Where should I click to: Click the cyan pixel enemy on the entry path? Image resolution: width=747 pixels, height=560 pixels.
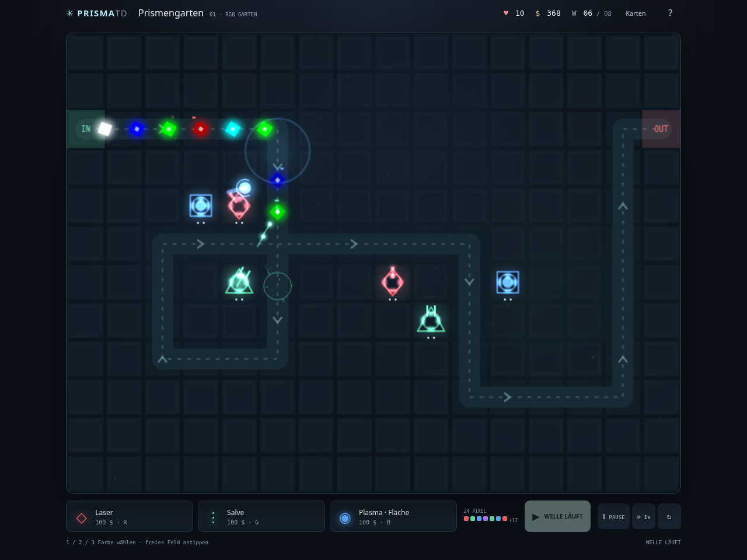(x=233, y=129)
